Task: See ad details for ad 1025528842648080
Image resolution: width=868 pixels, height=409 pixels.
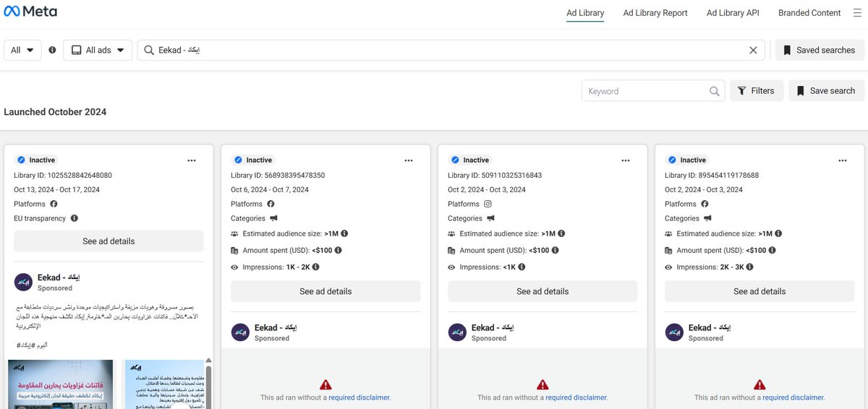Action: (x=109, y=241)
